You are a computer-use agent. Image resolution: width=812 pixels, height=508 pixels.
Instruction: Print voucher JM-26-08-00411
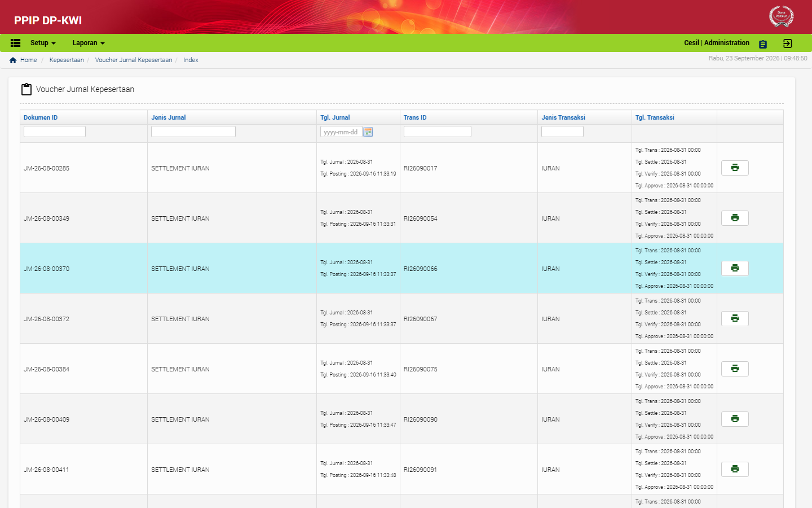735,469
